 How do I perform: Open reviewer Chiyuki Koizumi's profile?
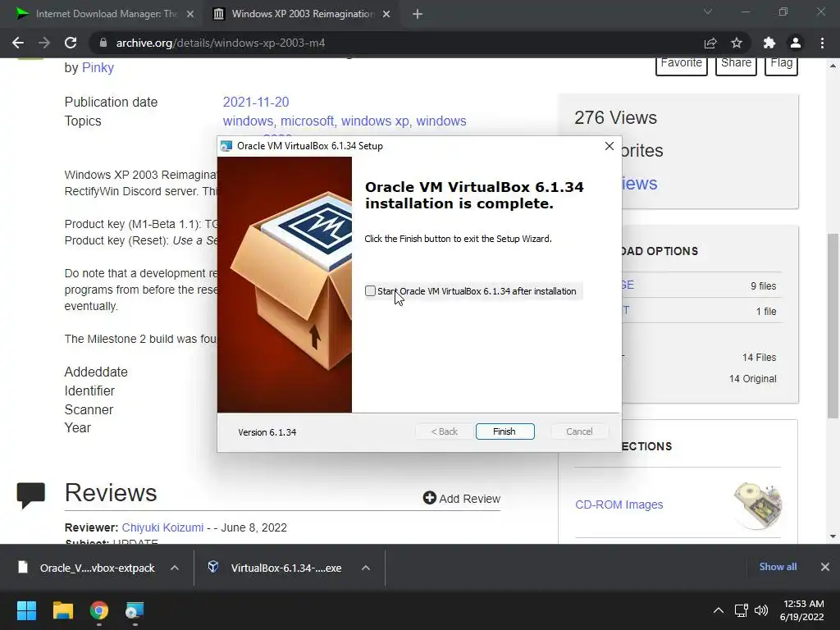(x=162, y=527)
